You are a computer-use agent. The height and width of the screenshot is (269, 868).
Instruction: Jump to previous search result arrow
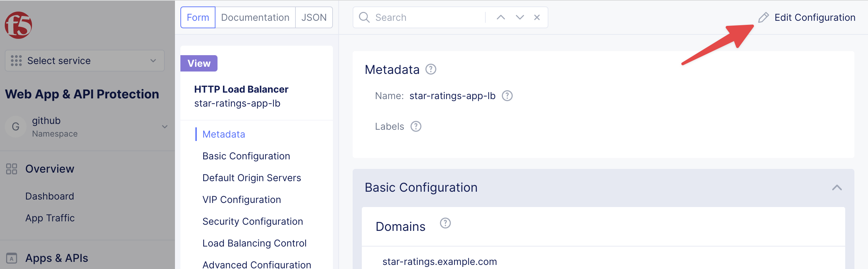(501, 17)
